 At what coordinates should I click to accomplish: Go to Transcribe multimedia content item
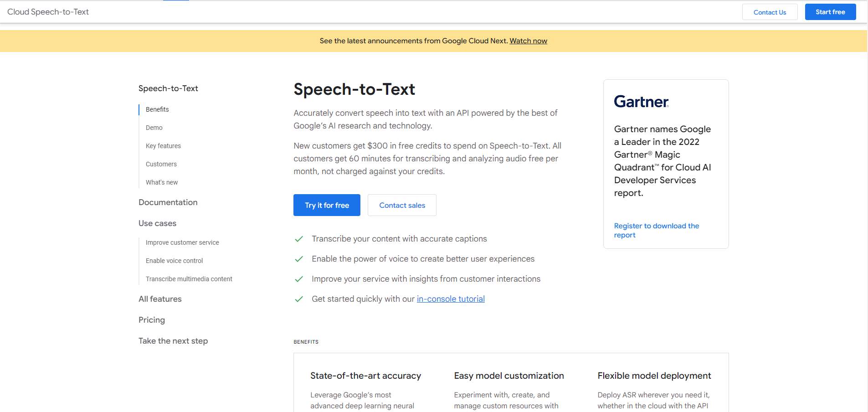189,279
